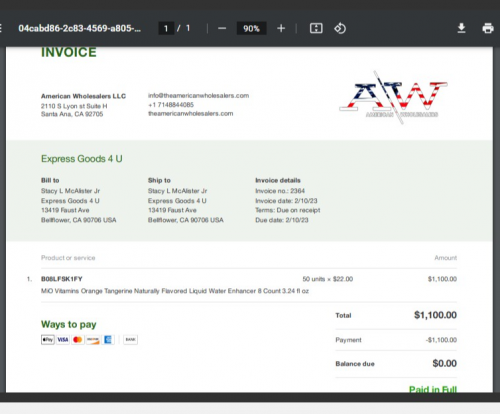Rotate the document counterclockwise
500x414 pixels.
(x=340, y=28)
